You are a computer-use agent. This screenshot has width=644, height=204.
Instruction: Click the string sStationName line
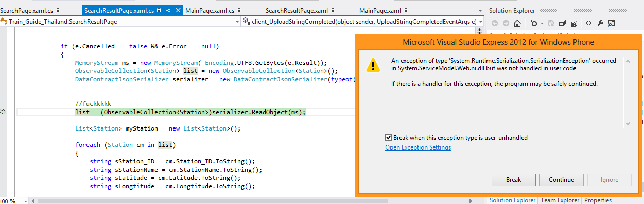176,170
